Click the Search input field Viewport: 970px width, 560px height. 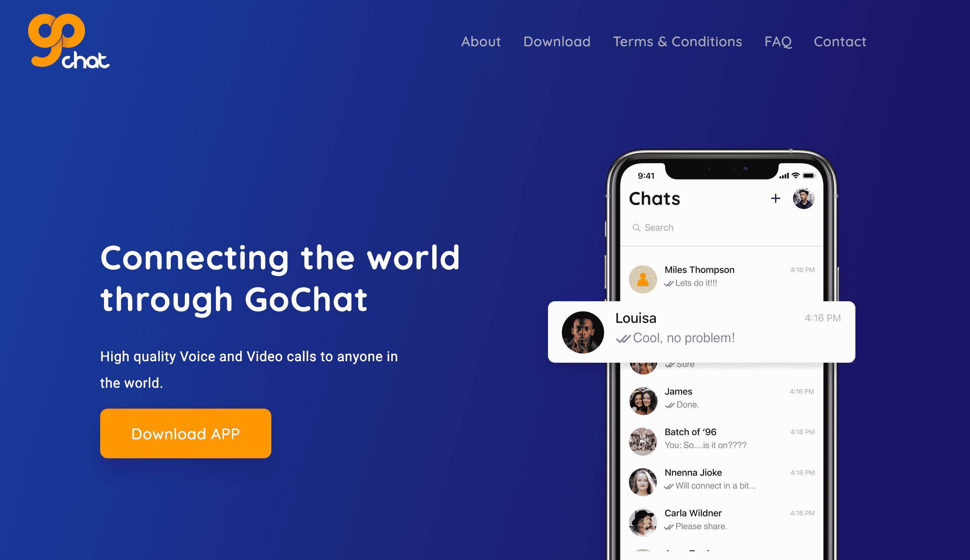(x=720, y=227)
